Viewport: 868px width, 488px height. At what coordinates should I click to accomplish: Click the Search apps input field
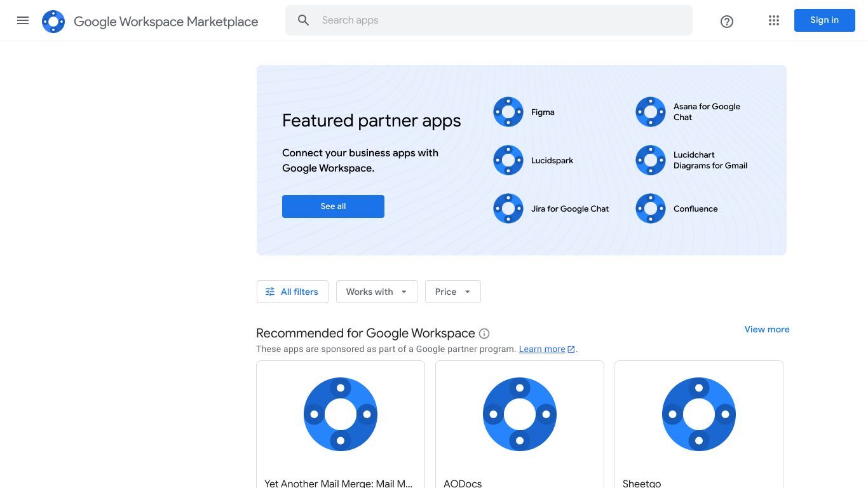(489, 20)
